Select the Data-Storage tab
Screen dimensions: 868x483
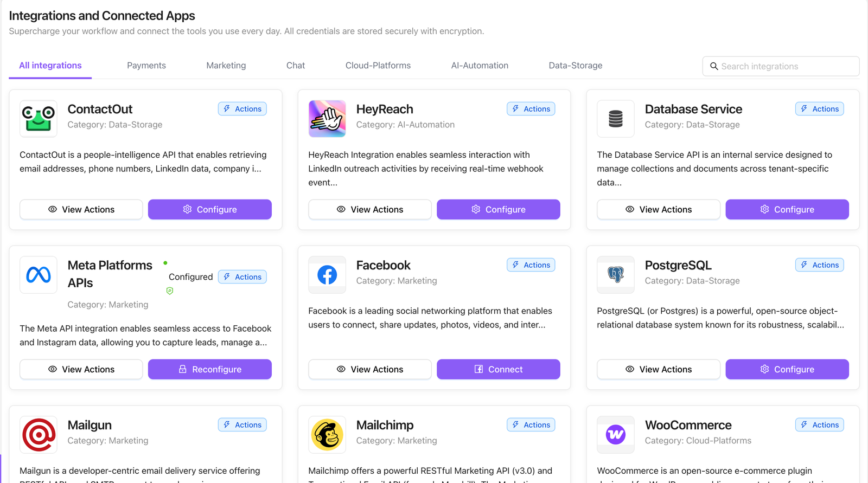tap(576, 66)
